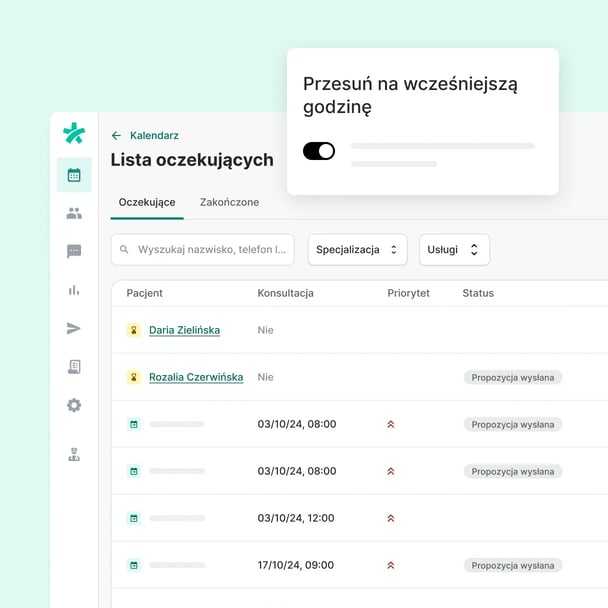Click the 03/10/24, 12:00 consultation cell
The image size is (608, 608).
(296, 518)
